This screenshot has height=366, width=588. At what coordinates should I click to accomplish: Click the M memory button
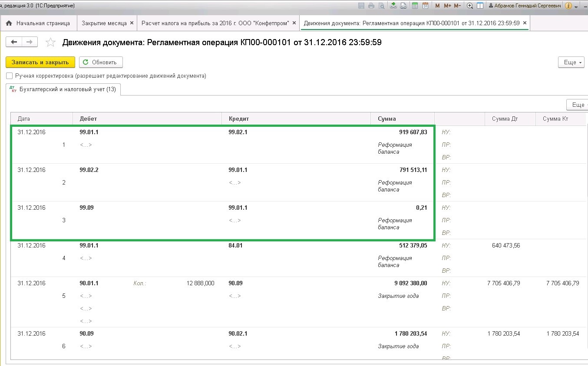(437, 6)
